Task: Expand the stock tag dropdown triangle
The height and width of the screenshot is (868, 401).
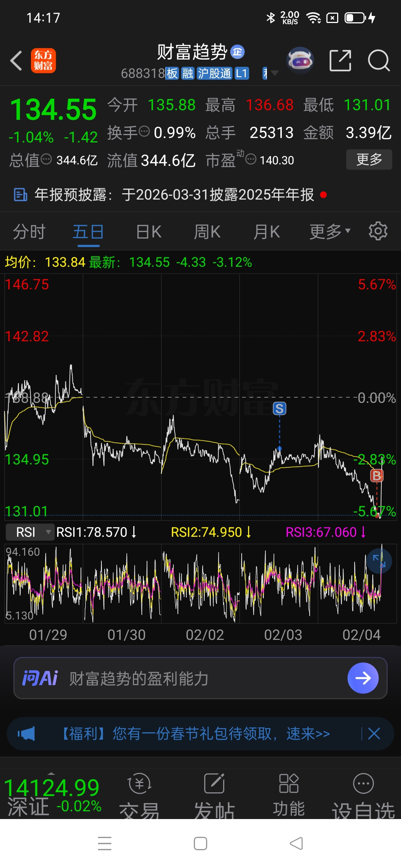Action: click(x=275, y=73)
